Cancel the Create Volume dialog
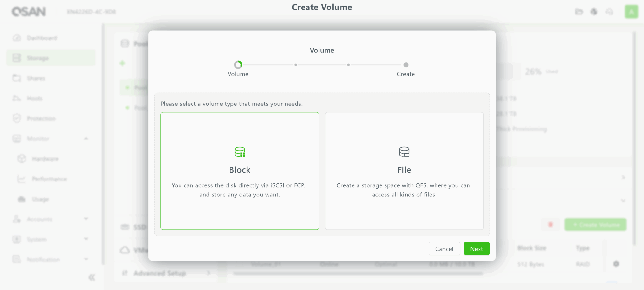Image resolution: width=644 pixels, height=290 pixels. [444, 249]
